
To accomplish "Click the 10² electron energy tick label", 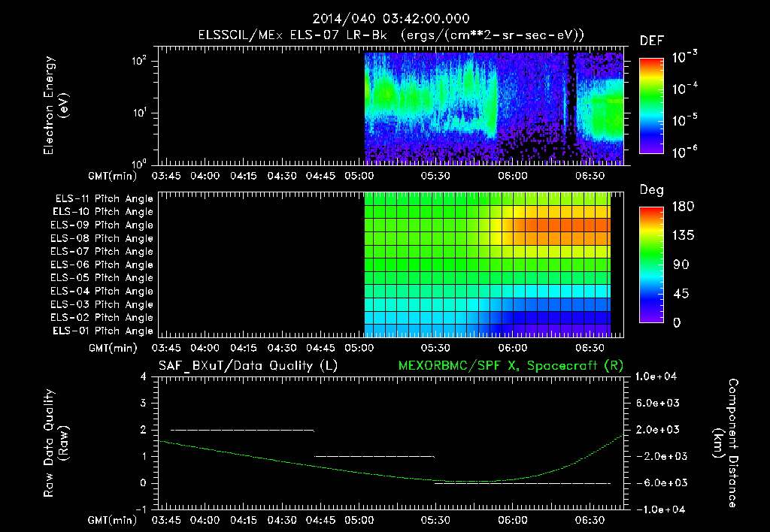I will click(139, 61).
